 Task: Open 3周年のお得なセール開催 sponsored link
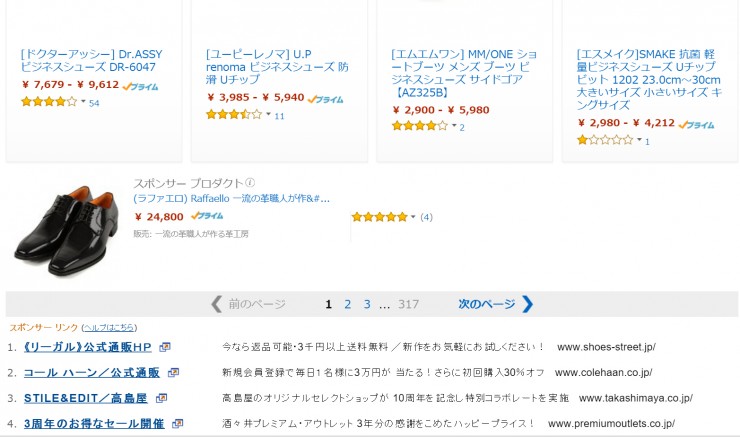click(x=94, y=424)
